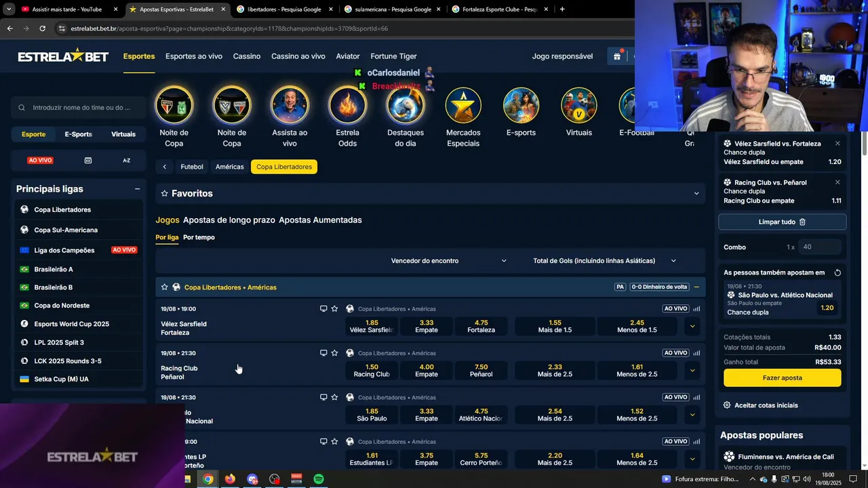Select Por liga sorting
868x488 pixels.
tap(167, 237)
